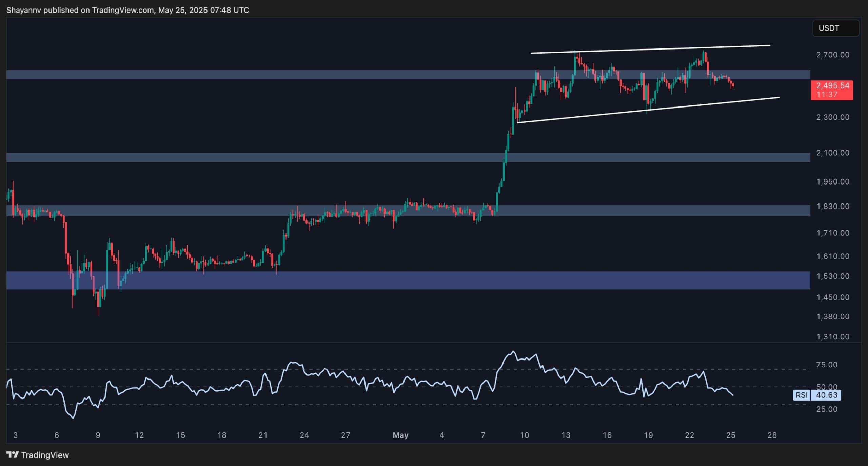Click the date 6 on the time axis
Screen dimensions: 868x466
pyautogui.click(x=57, y=435)
